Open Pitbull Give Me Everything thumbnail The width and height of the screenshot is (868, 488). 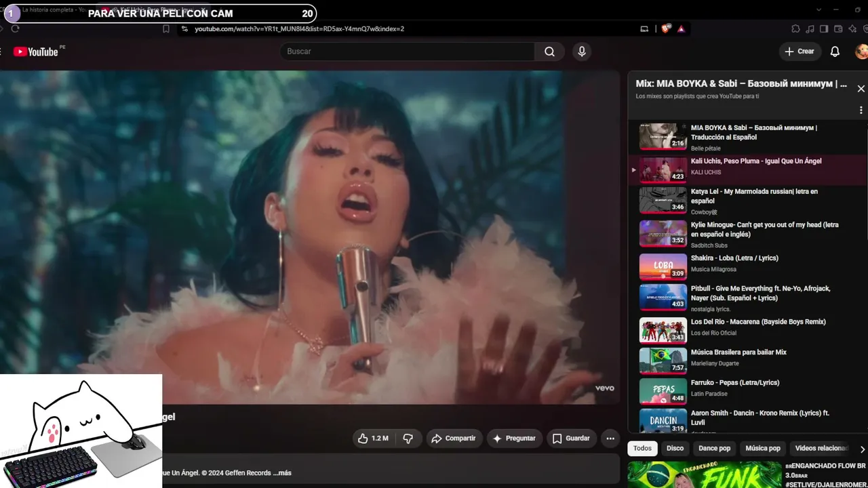pos(663,297)
